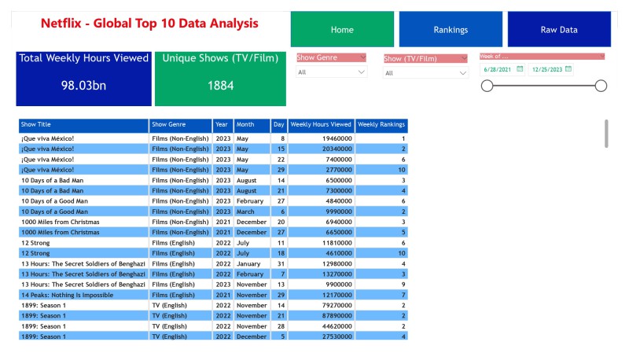Image resolution: width=629 pixels, height=364 pixels.
Task: Open the Raw Data page
Action: [559, 29]
